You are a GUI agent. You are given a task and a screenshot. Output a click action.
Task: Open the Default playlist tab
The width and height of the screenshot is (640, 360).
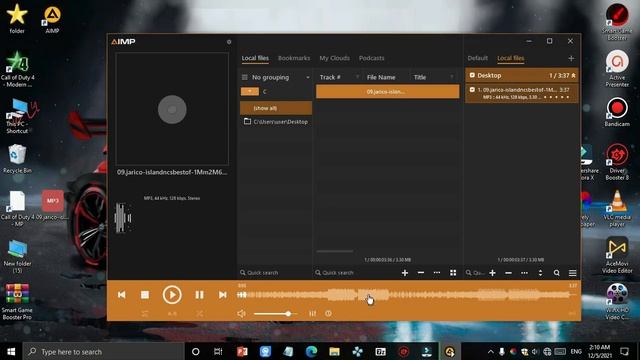point(478,58)
